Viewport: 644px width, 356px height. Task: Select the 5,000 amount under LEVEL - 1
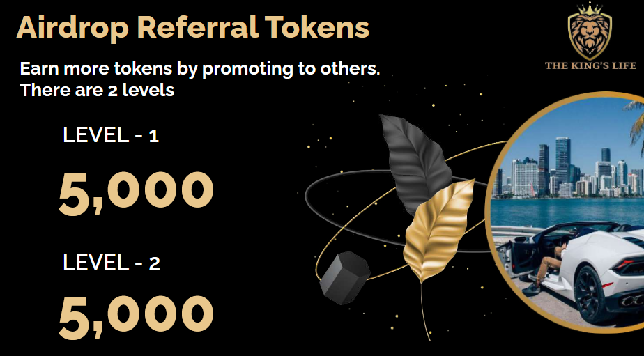coord(136,192)
